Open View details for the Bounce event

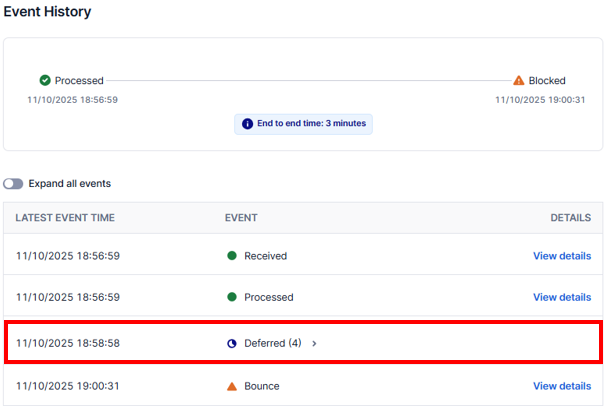tap(561, 386)
